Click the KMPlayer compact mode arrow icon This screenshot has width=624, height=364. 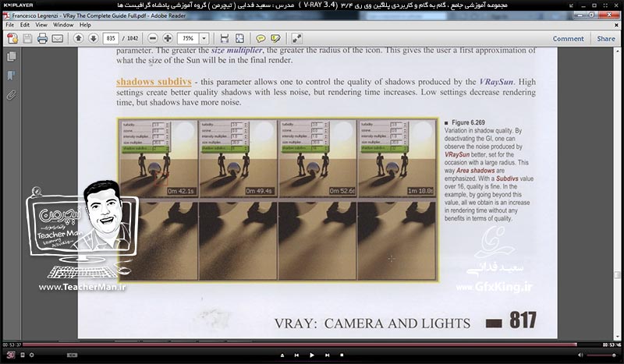point(572,5)
